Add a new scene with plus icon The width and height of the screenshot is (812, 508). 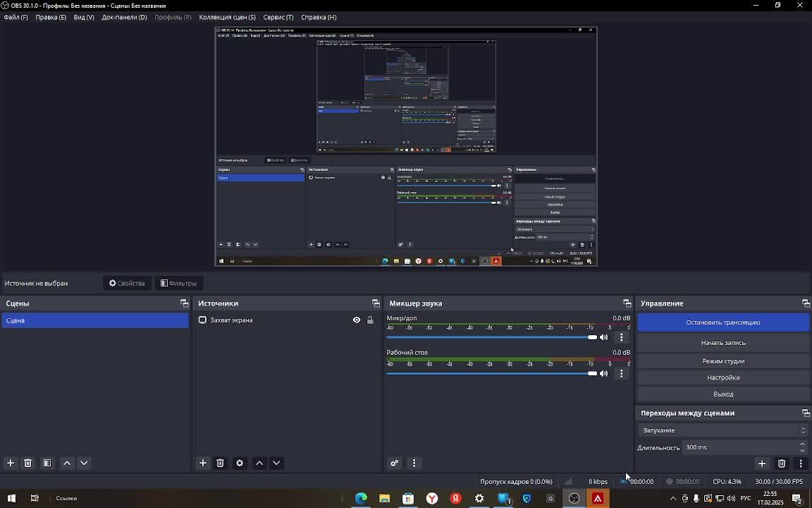[x=11, y=463]
